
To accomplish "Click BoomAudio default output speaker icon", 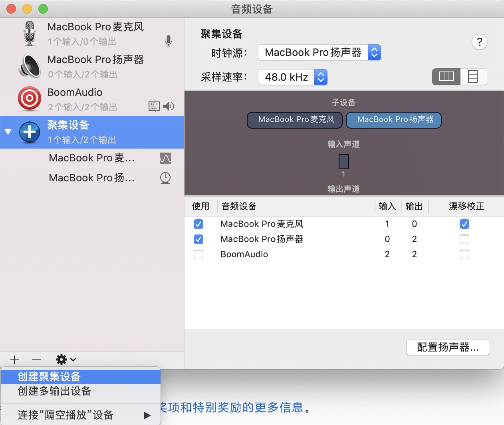I will pyautogui.click(x=169, y=106).
